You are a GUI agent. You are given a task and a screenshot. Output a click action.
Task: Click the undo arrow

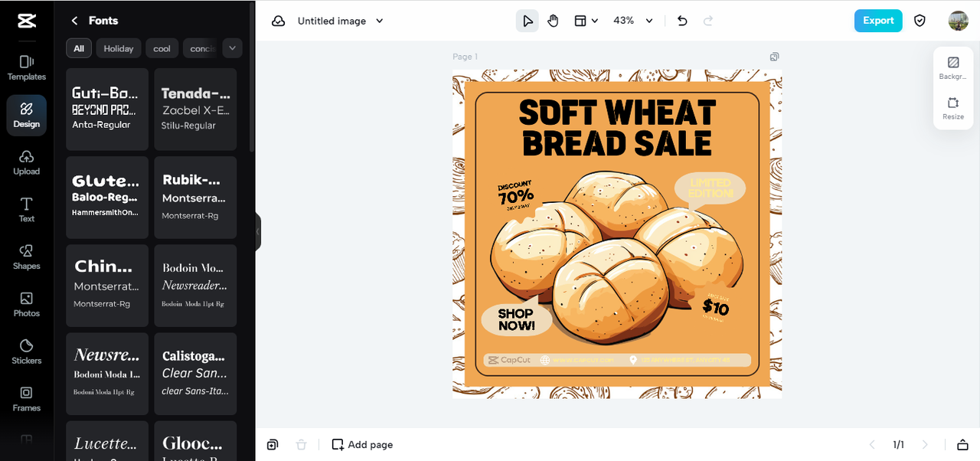[x=682, y=21]
